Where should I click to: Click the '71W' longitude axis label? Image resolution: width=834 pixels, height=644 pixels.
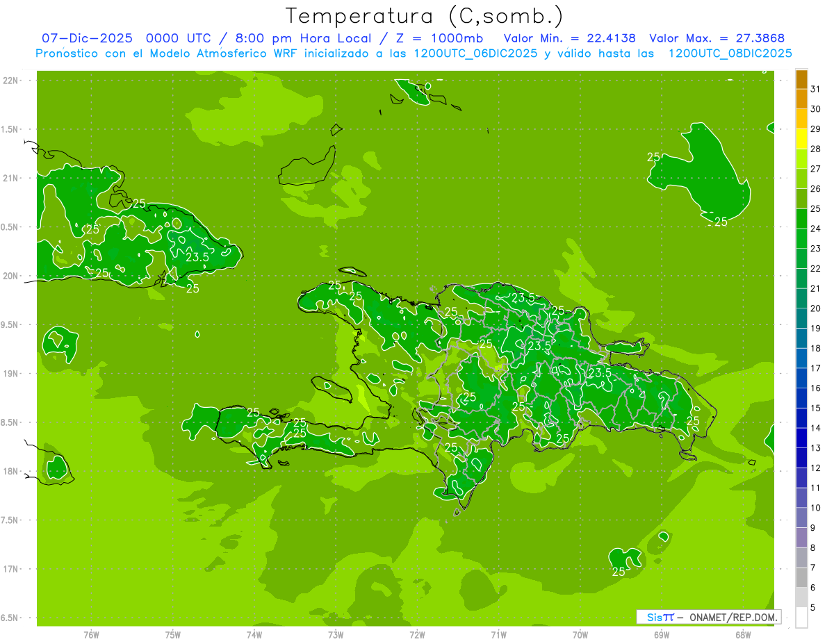pyautogui.click(x=498, y=635)
